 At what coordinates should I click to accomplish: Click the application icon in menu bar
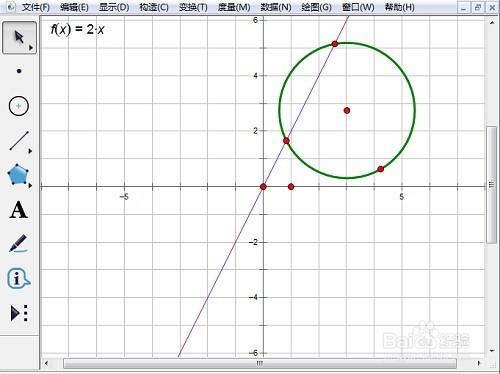tap(11, 7)
